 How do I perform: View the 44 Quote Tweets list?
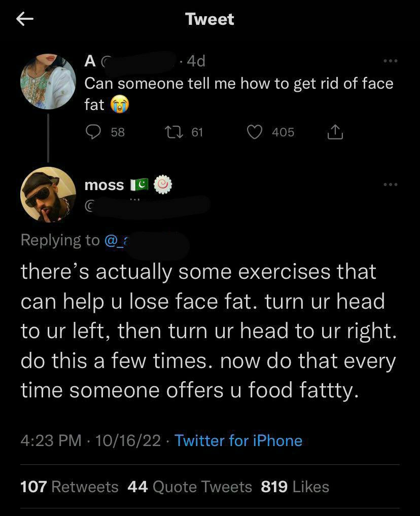(x=190, y=487)
